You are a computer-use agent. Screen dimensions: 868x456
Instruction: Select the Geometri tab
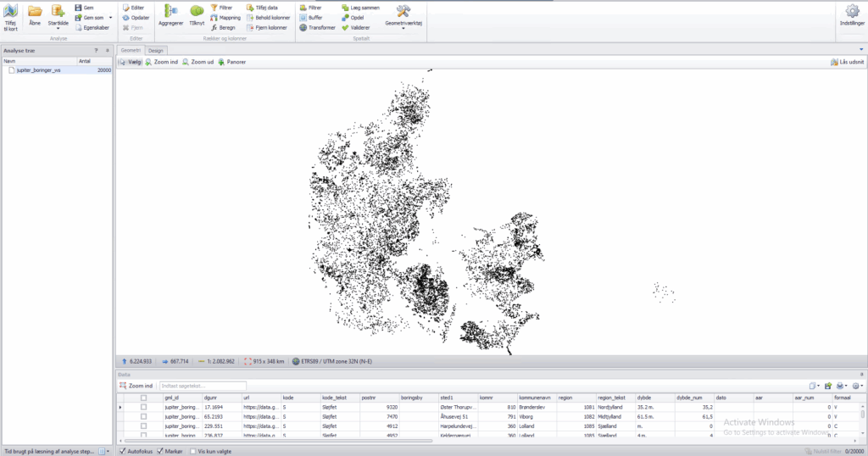pyautogui.click(x=131, y=50)
